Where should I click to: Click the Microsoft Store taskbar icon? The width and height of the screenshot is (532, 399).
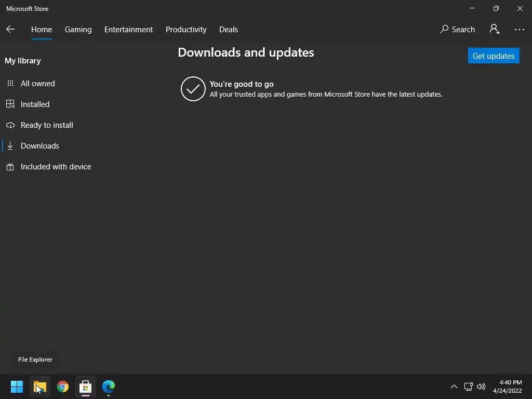pyautogui.click(x=86, y=387)
